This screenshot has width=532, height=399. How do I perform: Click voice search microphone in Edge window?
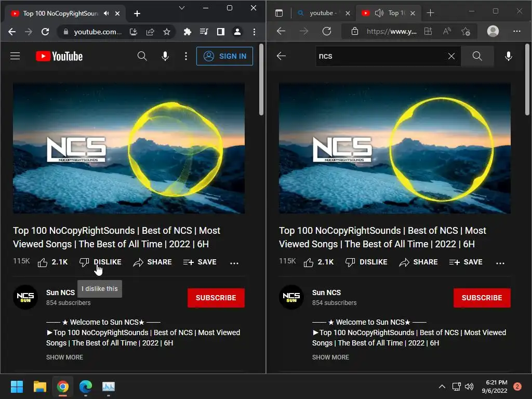click(509, 56)
